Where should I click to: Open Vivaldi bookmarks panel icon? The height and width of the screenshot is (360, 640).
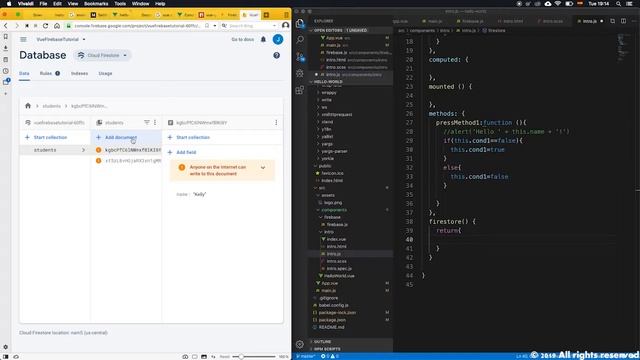tap(6, 37)
